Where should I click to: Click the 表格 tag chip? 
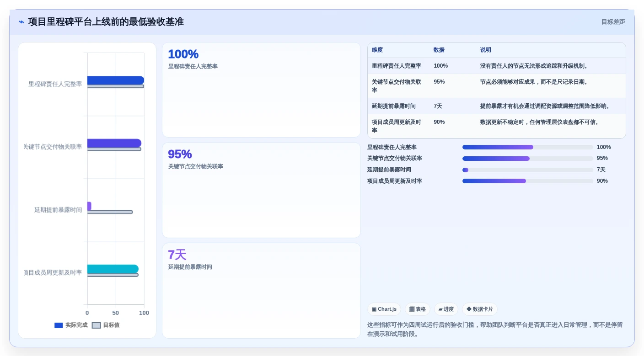[x=418, y=309]
